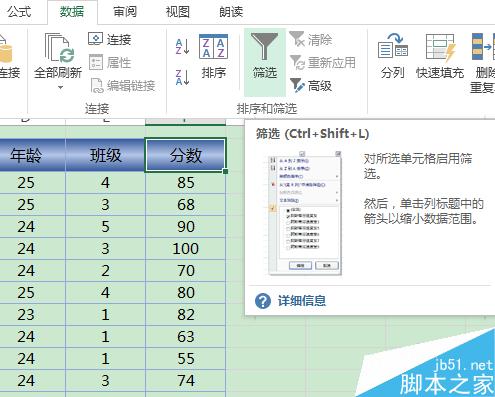Click the 编辑链接 edit links icon
Image resolution: width=495 pixels, height=397 pixels.
click(97, 85)
